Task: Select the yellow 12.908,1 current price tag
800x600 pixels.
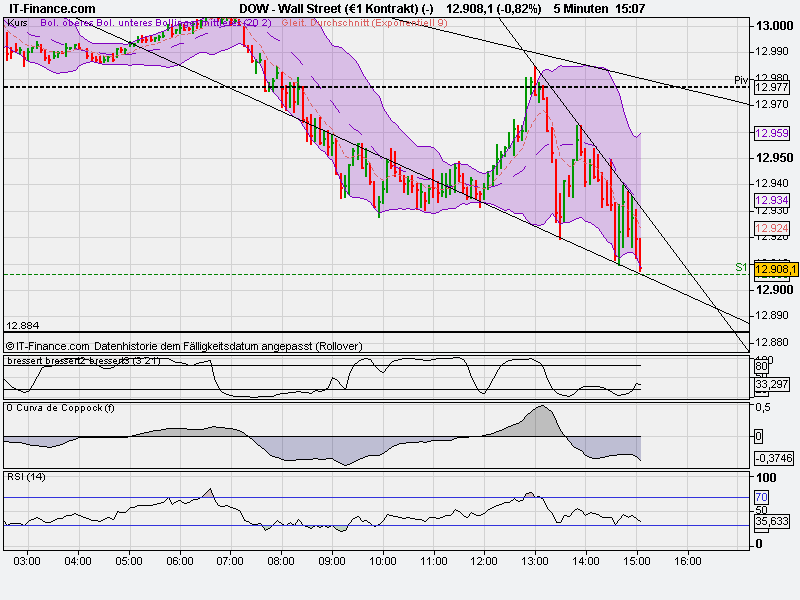Action: coord(776,269)
